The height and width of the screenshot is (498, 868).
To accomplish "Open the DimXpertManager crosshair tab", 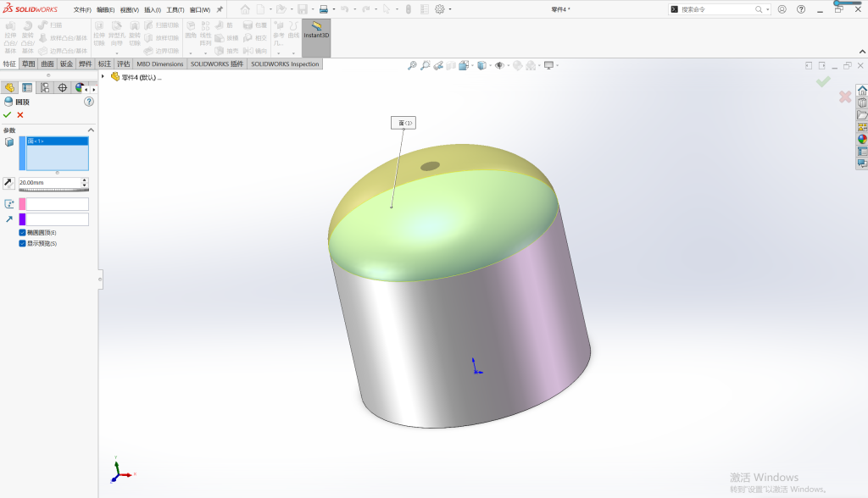I will pos(63,88).
